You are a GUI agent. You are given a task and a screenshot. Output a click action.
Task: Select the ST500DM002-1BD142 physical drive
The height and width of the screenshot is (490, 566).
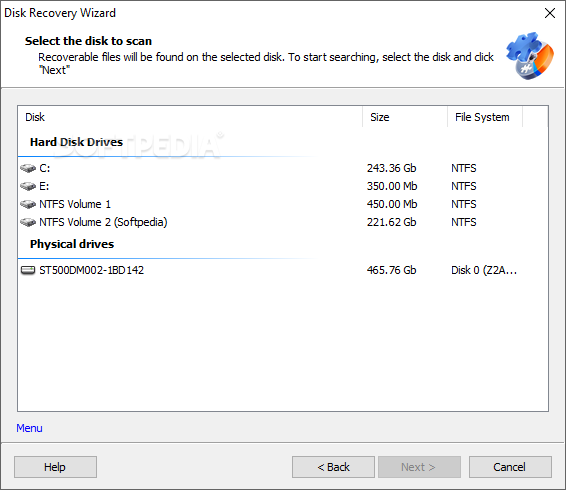tap(91, 270)
